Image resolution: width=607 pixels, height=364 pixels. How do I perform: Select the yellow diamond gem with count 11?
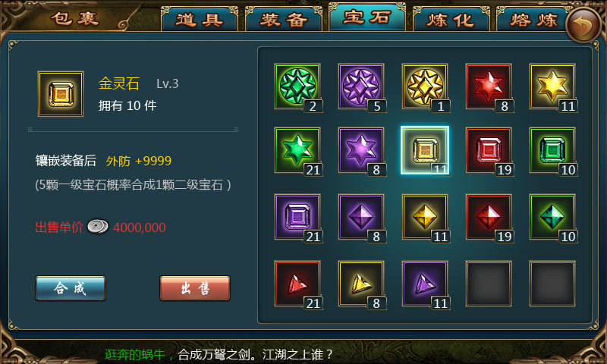tap(425, 217)
